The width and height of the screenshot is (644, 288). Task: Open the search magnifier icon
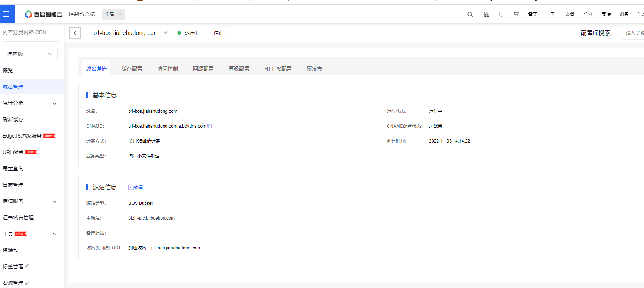pos(470,14)
